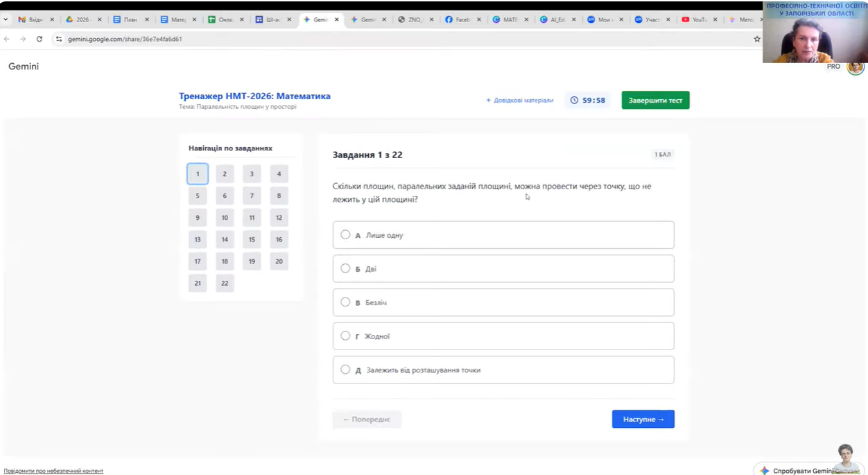Switch to the Facebook browser tab
This screenshot has width=868, height=475.
[458, 19]
